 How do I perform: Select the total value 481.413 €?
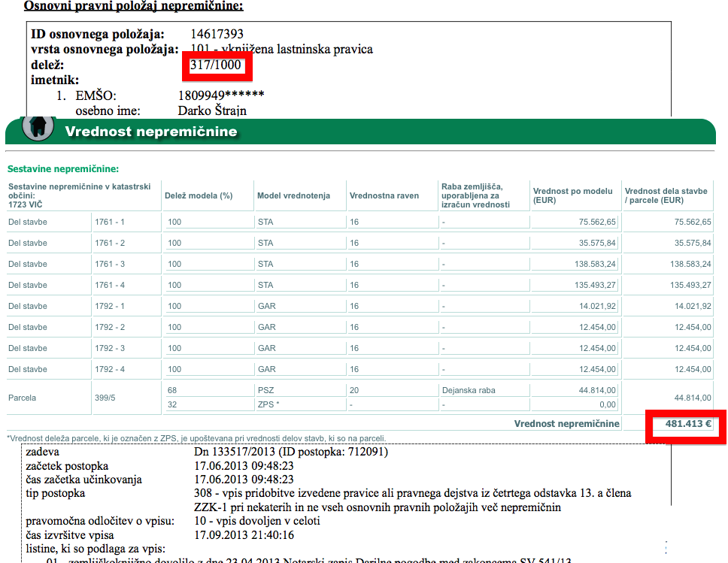pyautogui.click(x=688, y=423)
